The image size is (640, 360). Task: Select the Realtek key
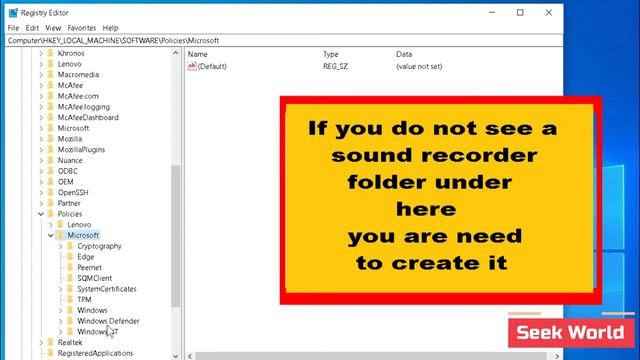pos(70,342)
